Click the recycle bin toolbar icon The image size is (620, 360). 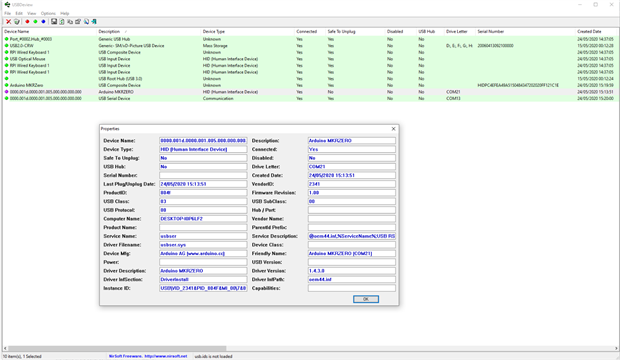(17, 22)
